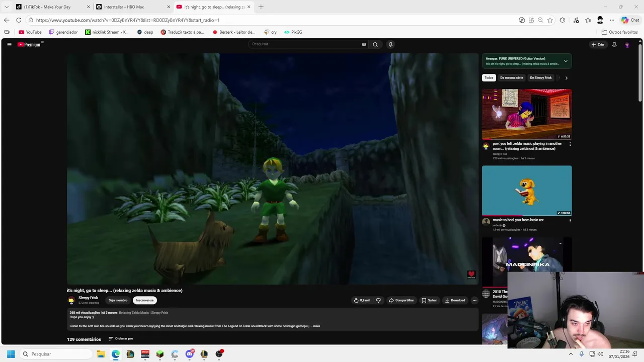Open the 'gerenciador' bookmark
This screenshot has height=362, width=644.
63,32
